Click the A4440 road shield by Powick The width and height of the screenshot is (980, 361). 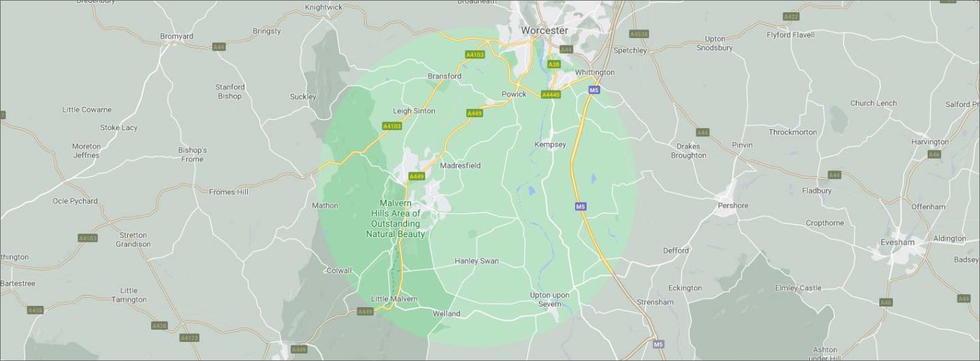click(551, 95)
